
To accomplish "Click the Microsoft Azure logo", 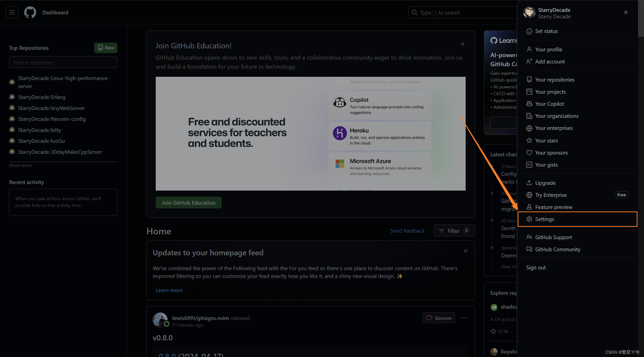I will click(340, 164).
